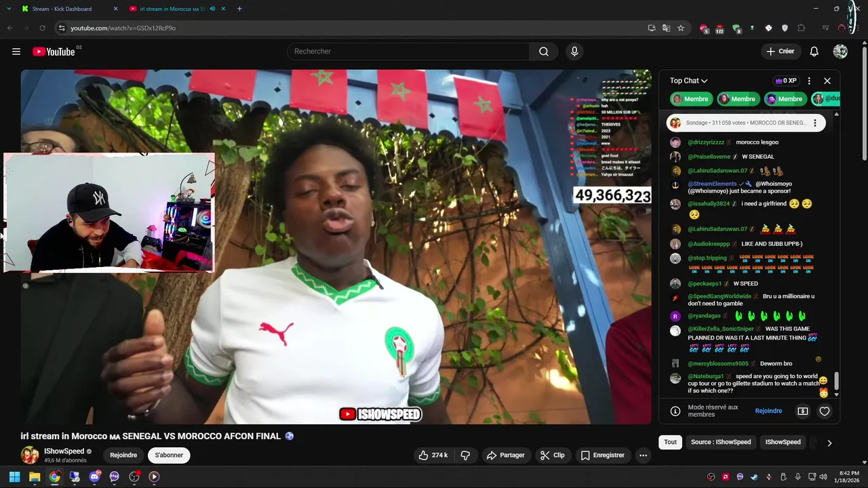Open the Chrome three-dot menu
The height and width of the screenshot is (488, 868).
click(858, 28)
